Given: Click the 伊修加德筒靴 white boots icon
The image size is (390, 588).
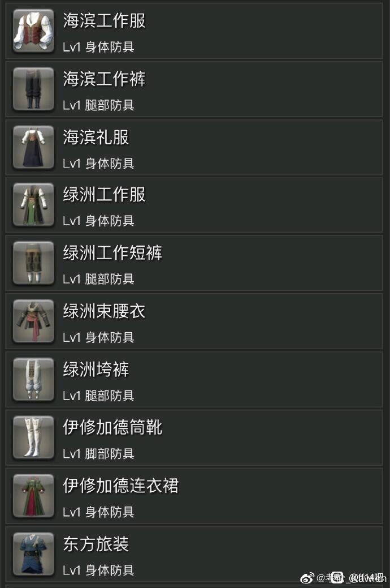Looking at the screenshot, I should tap(34, 437).
